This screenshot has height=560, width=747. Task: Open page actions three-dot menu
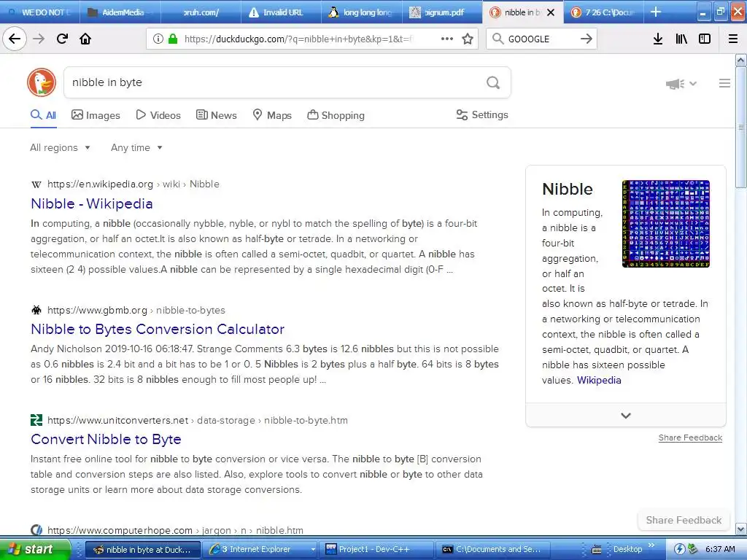(x=447, y=39)
